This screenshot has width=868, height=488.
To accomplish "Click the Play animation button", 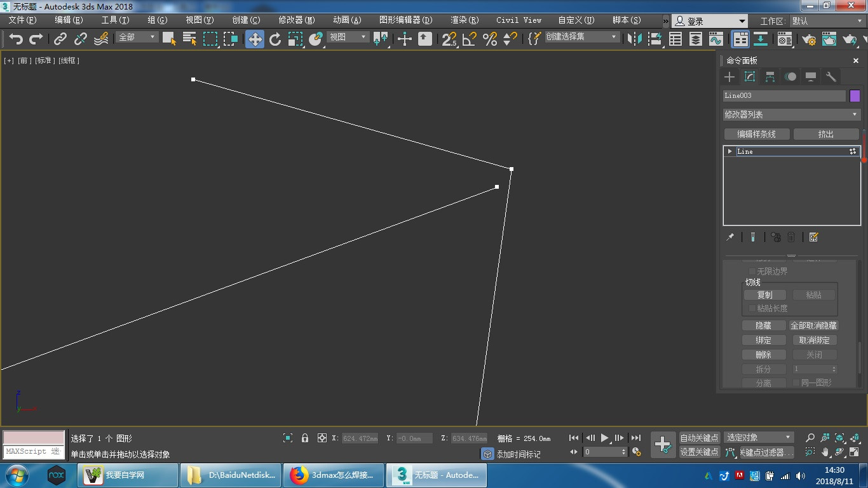I will coord(605,438).
